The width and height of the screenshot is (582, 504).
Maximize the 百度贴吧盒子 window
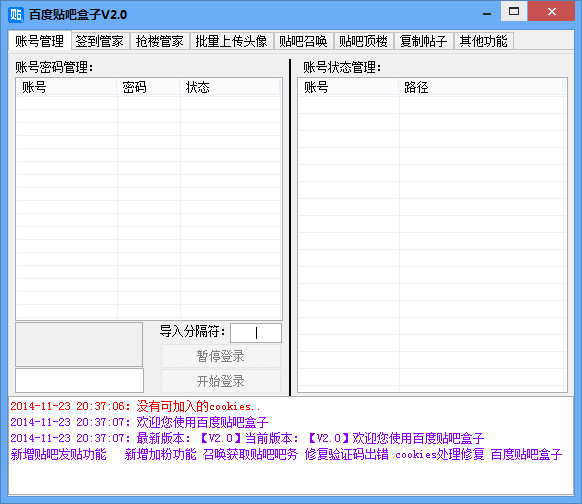(x=514, y=12)
